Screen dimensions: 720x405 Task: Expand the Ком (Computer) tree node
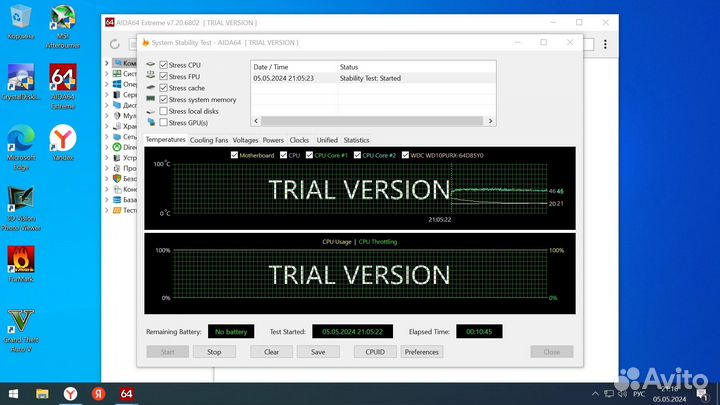coord(107,63)
